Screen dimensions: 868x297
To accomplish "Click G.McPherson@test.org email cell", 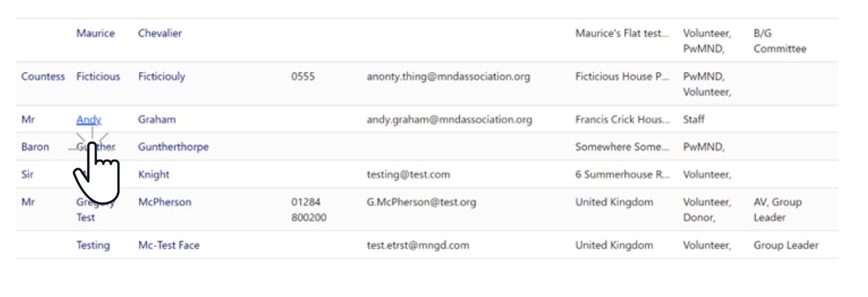I will tap(421, 202).
